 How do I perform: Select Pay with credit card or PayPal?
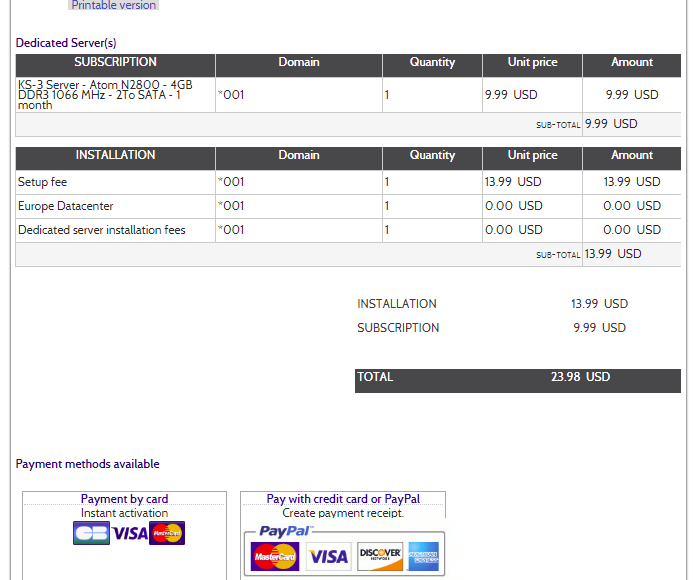coord(343,499)
